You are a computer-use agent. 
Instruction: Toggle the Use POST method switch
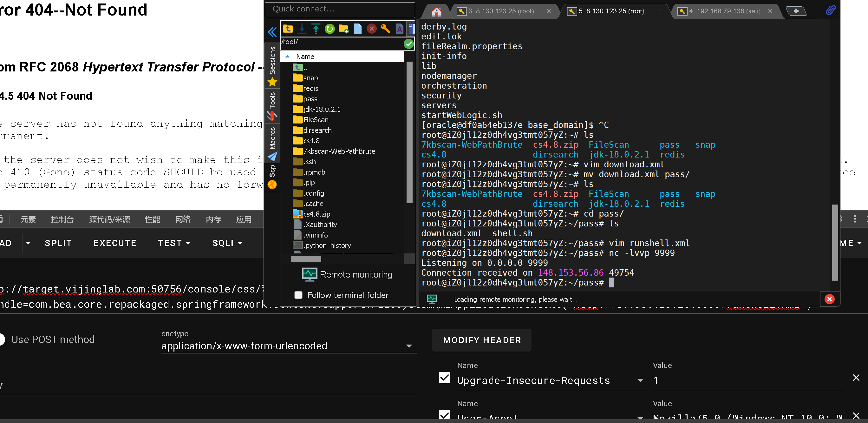tap(2, 339)
